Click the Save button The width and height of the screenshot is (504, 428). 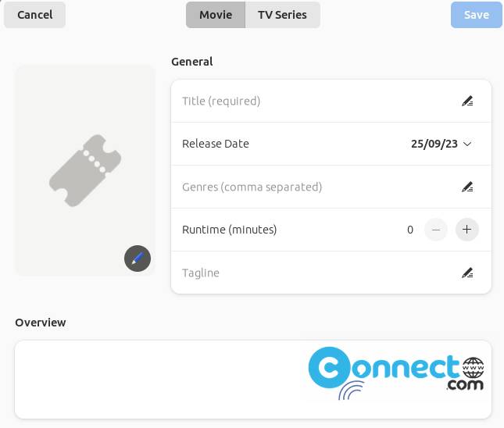(477, 15)
